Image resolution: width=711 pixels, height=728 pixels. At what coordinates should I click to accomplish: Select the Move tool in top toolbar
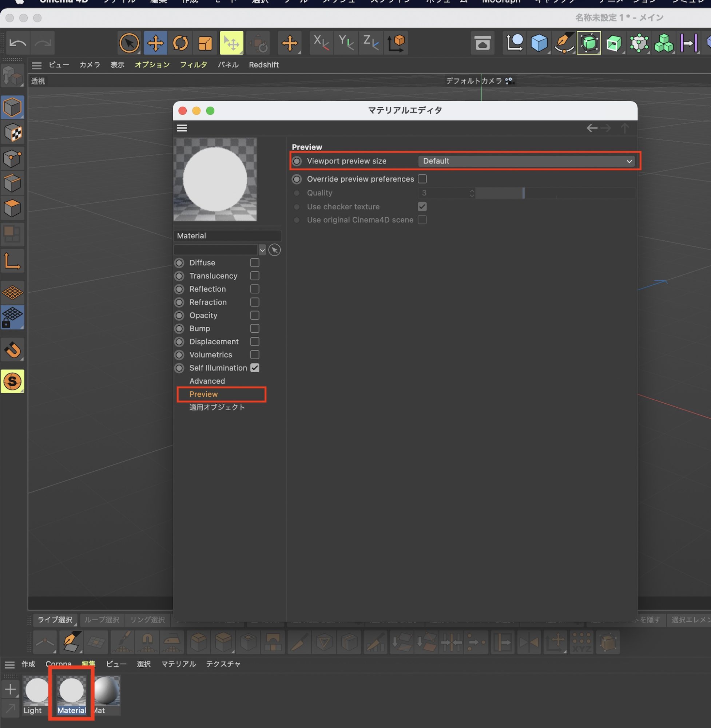(x=155, y=43)
